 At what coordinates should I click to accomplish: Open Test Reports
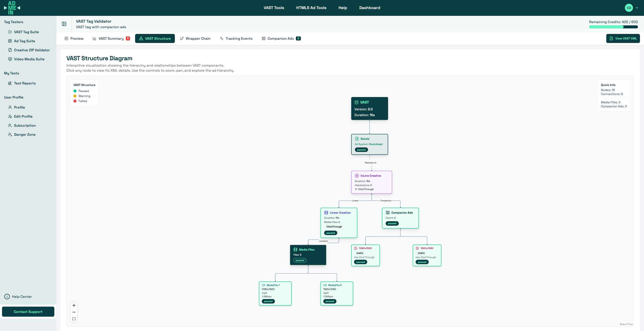pos(25,83)
